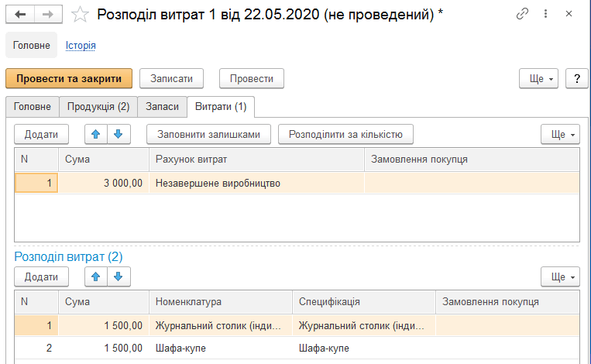This screenshot has height=364, width=591.
Task: Add a row to the Витрати table
Action: [42, 134]
